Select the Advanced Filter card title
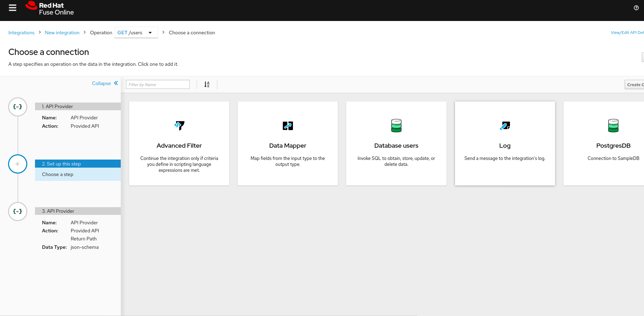Screen dimensions: 644x316 (179, 146)
